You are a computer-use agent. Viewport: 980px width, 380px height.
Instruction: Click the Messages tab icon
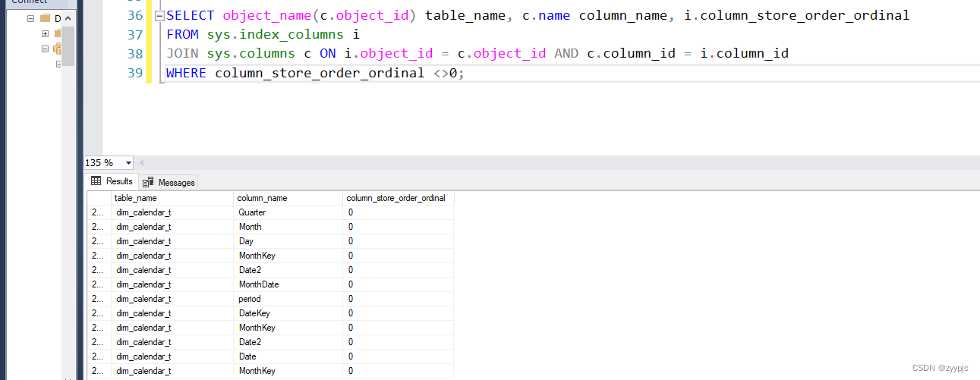(148, 182)
